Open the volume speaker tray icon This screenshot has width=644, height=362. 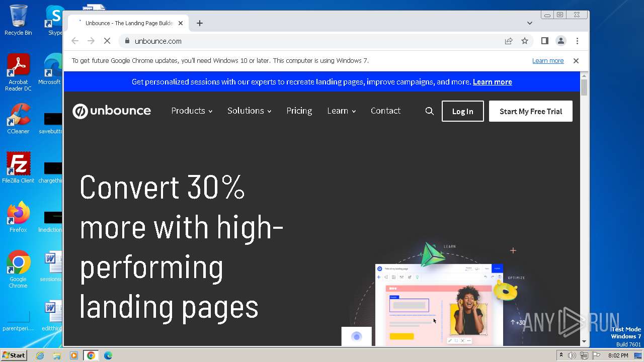point(572,355)
